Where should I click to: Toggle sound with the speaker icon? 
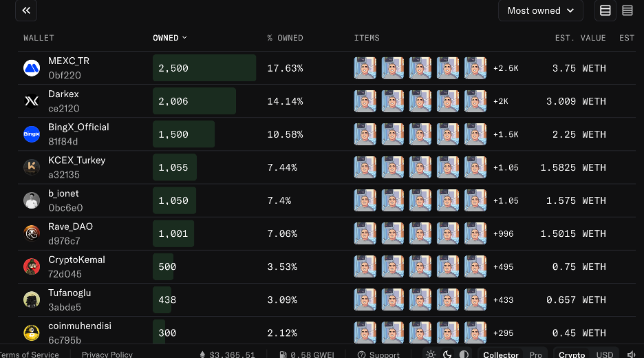click(x=631, y=355)
